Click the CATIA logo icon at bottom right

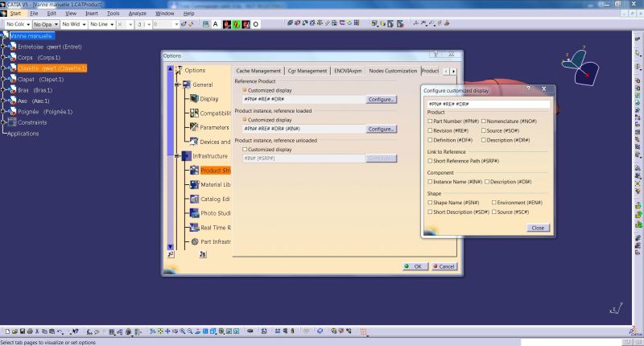pos(636,332)
